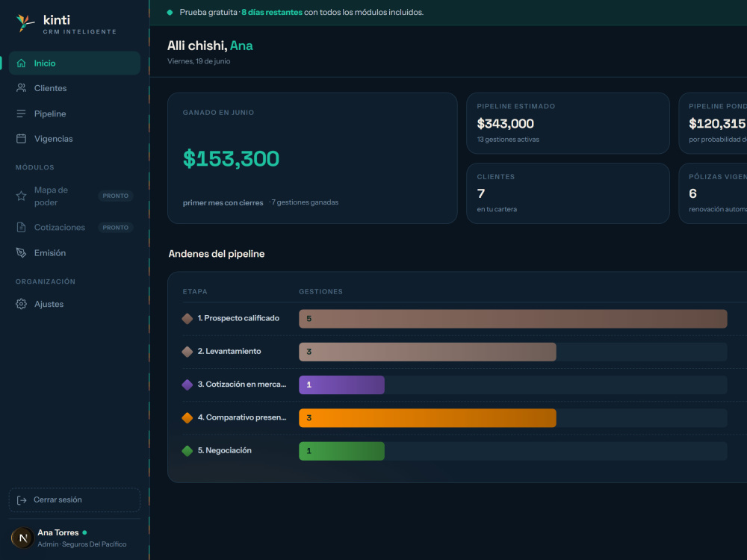Screen dimensions: 747x560
Task: Click the orange Comparativo presentado bar
Action: click(x=427, y=418)
